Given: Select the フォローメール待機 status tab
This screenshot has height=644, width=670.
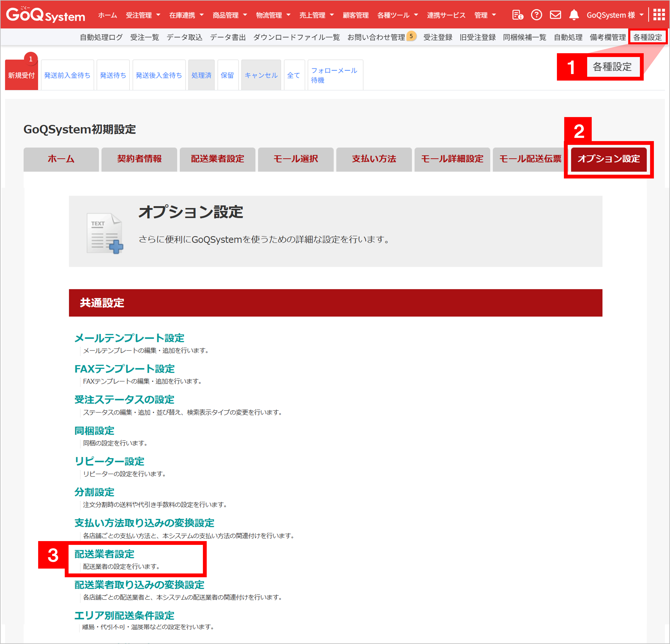Looking at the screenshot, I should (x=335, y=75).
